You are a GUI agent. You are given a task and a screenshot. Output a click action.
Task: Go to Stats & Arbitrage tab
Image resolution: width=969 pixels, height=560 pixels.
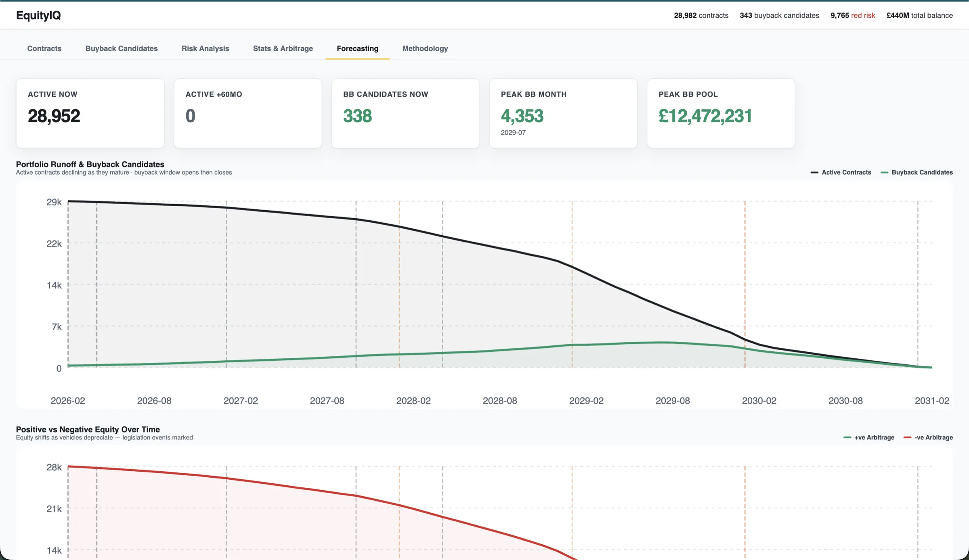[283, 48]
